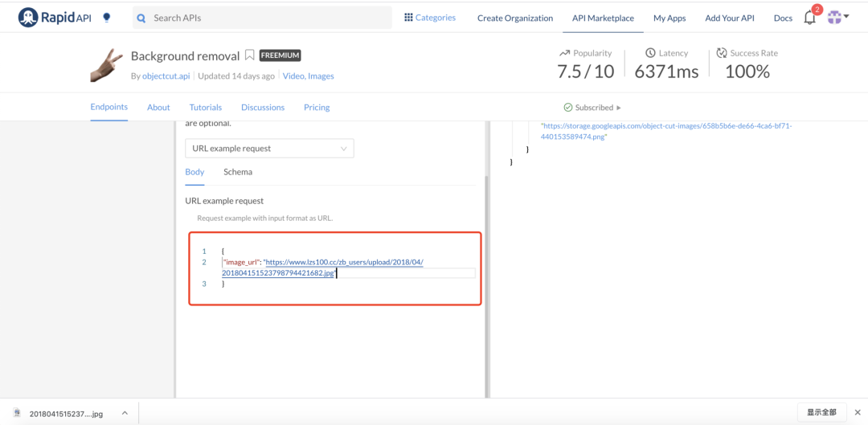
Task: Select the Endpoints tab
Action: click(109, 107)
